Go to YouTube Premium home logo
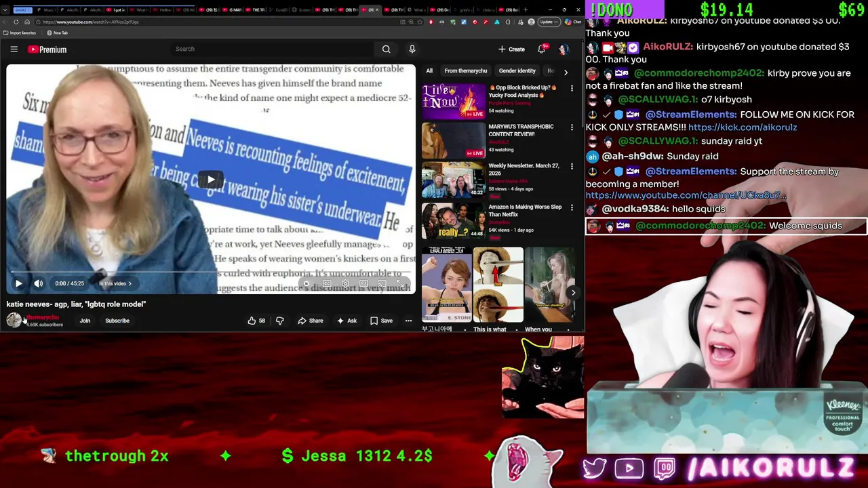Image resolution: width=868 pixels, height=488 pixels. [x=47, y=49]
